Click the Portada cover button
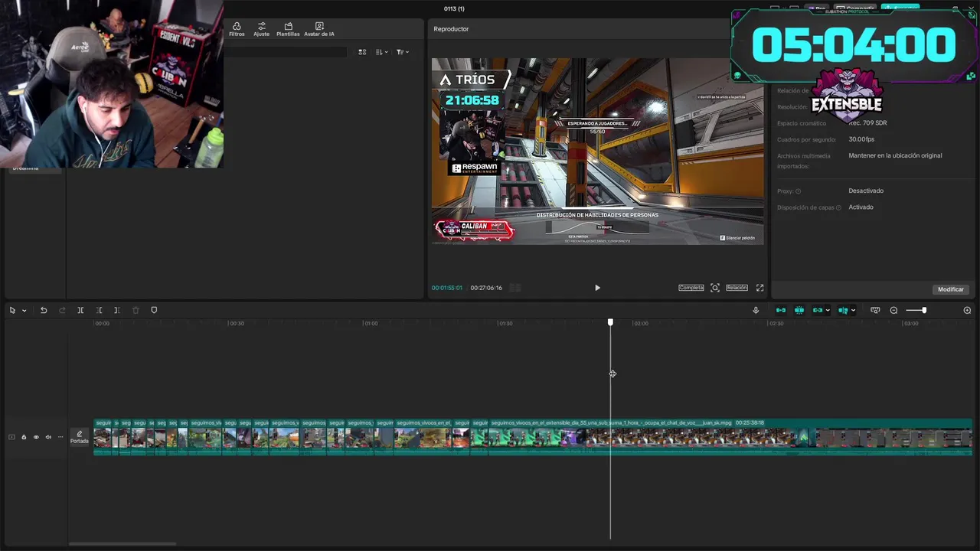The image size is (980, 551). point(80,437)
